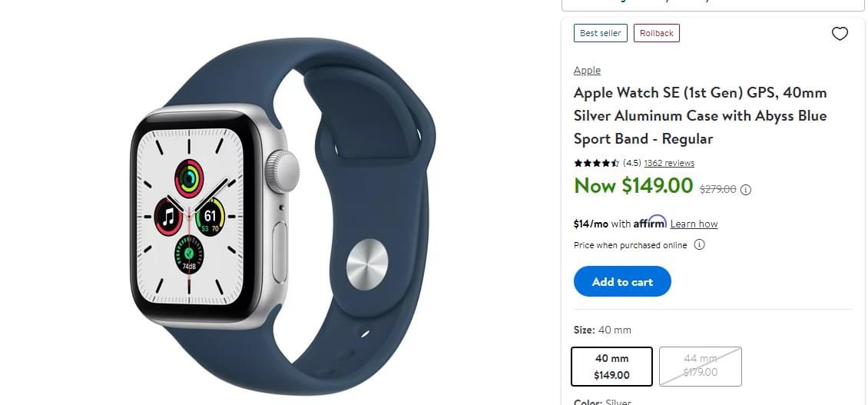The image size is (868, 405).
Task: Select the unavailable 44 mm size option
Action: coord(701,367)
